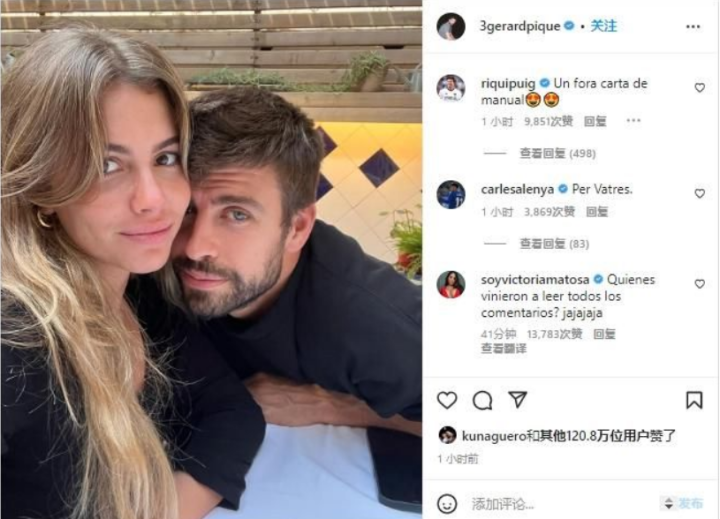Like carlesalenya's comment heart

coord(699,193)
